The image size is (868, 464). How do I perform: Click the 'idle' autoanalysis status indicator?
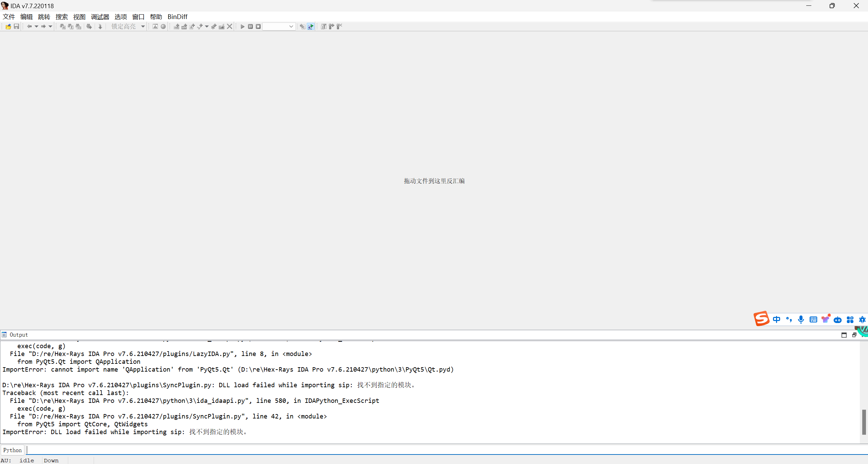[27, 461]
